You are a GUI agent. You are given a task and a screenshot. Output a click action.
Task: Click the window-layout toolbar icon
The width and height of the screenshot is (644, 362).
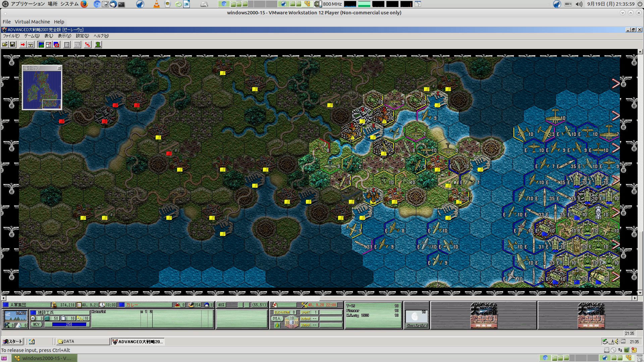pyautogui.click(x=49, y=45)
